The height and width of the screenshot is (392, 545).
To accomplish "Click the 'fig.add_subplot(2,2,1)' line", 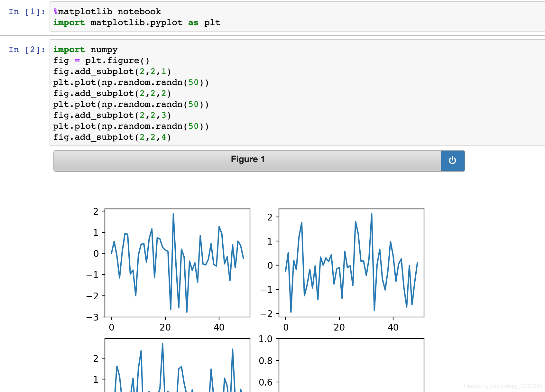I will pyautogui.click(x=112, y=71).
